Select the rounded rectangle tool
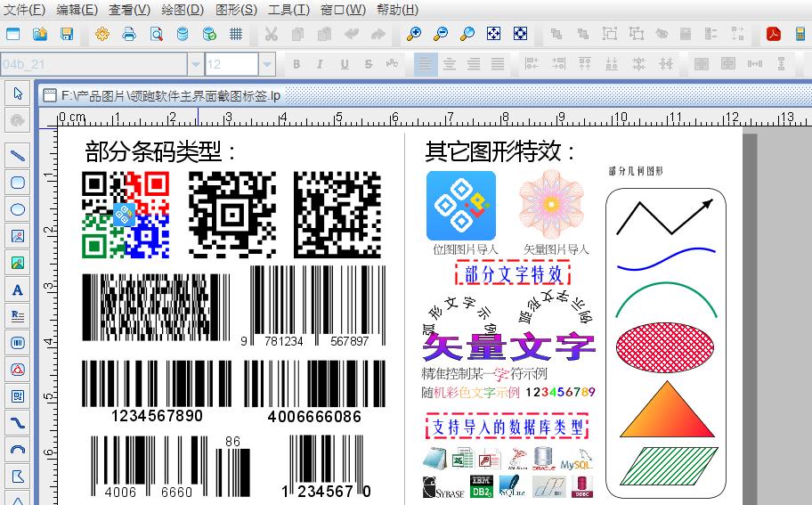Viewport: 812px width, 505px height. click(17, 183)
